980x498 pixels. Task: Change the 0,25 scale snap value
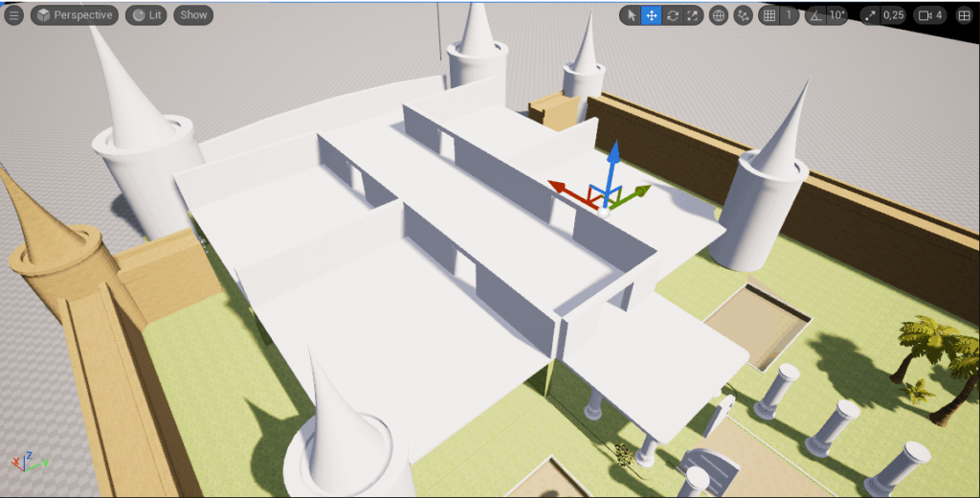(x=893, y=15)
